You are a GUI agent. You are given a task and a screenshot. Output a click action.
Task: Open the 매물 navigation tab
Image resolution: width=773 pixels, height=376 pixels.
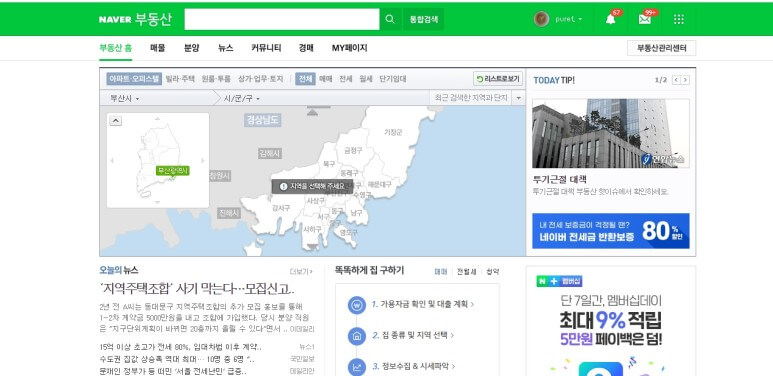coord(158,48)
